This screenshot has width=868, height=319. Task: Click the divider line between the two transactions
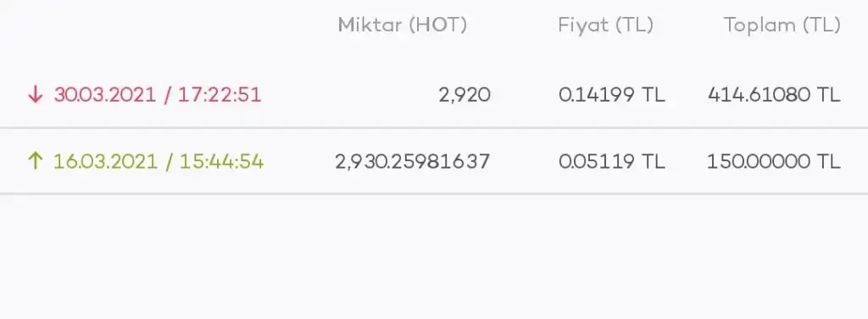click(x=434, y=128)
